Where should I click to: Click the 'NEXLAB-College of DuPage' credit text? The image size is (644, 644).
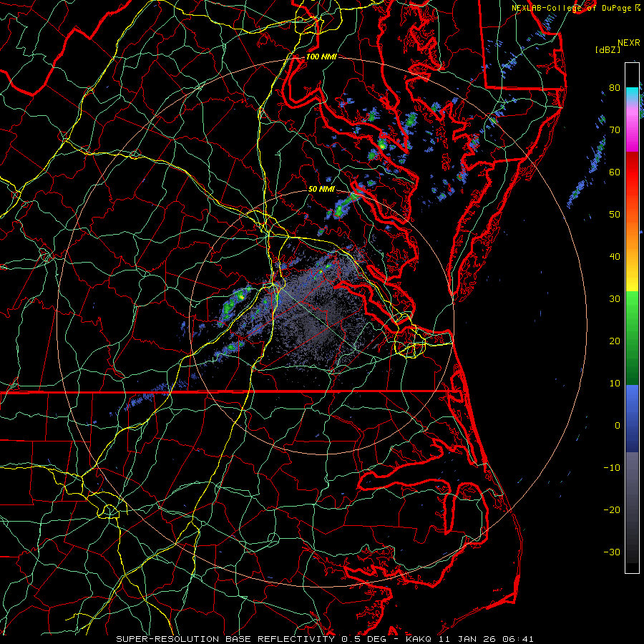[x=571, y=8]
